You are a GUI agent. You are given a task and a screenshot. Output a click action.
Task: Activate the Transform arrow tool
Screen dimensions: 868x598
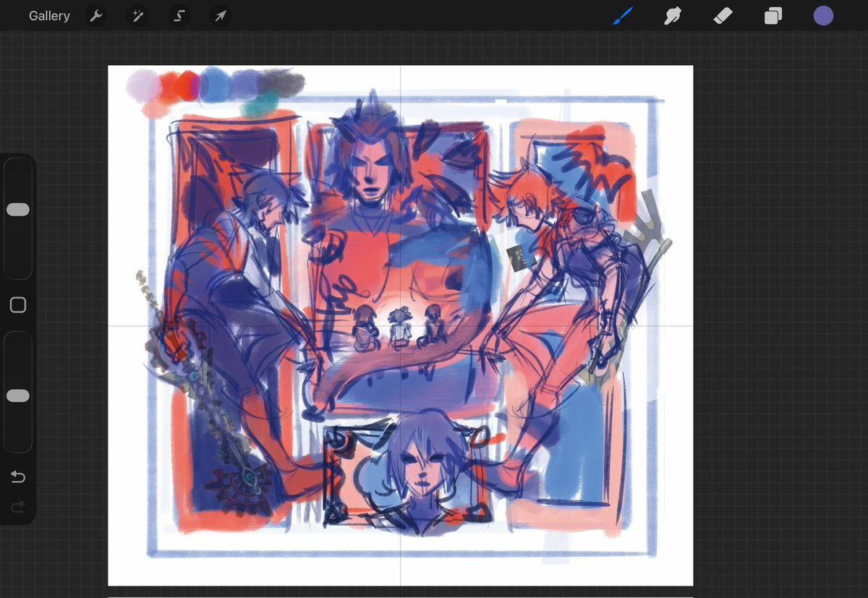tap(221, 16)
